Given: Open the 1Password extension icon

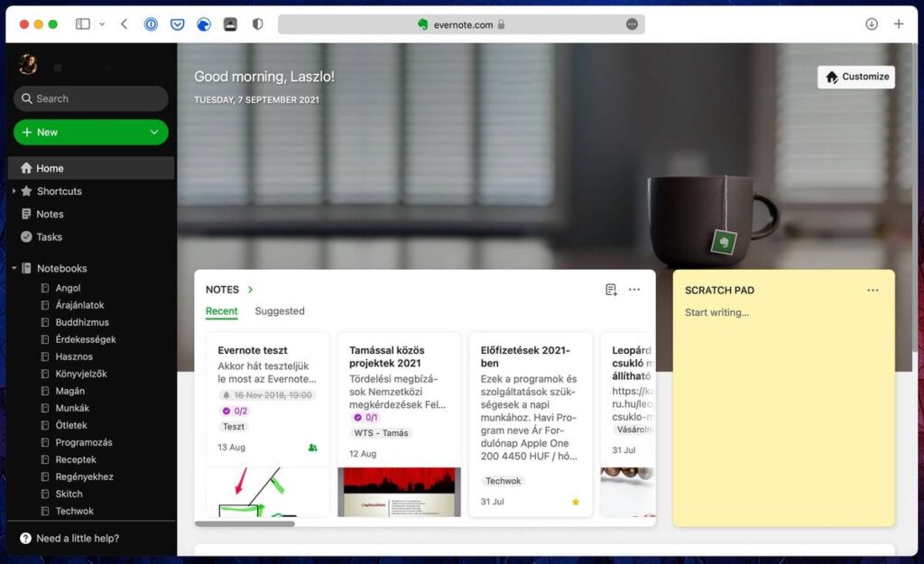Looking at the screenshot, I should [151, 24].
